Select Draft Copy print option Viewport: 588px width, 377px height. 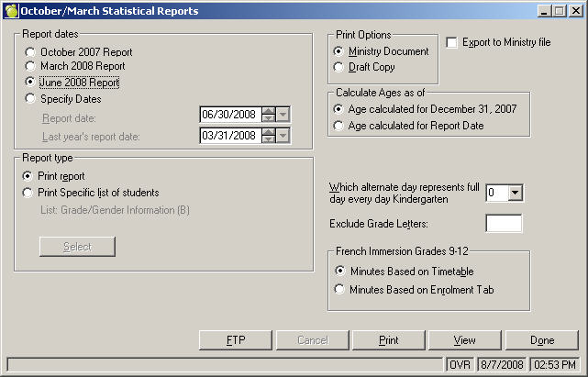click(x=339, y=67)
